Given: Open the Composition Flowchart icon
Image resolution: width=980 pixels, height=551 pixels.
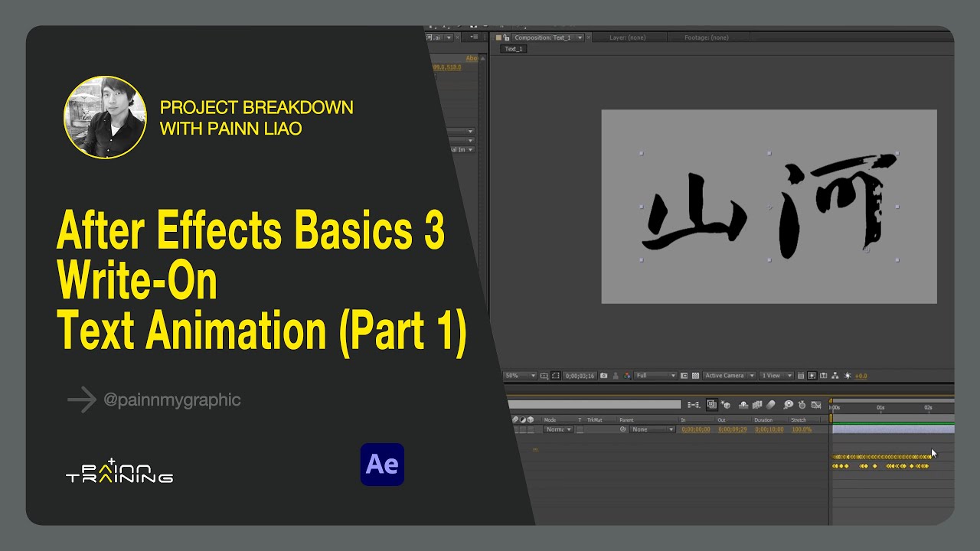Looking at the screenshot, I should pyautogui.click(x=835, y=376).
